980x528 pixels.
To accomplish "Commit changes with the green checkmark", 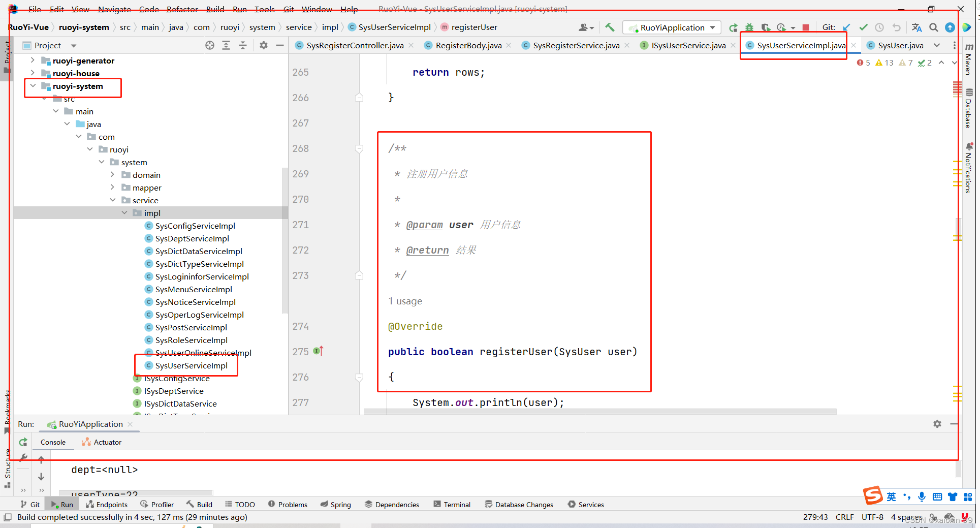I will pos(863,27).
